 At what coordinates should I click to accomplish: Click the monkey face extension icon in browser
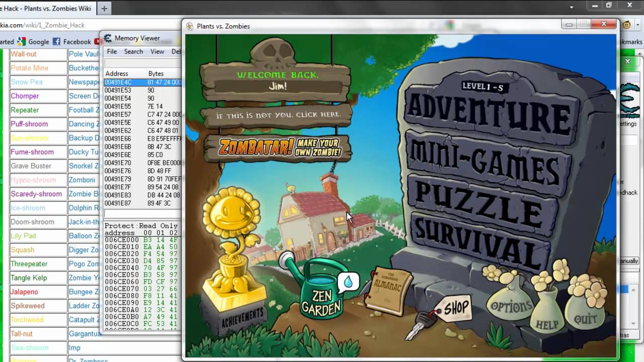coord(626,25)
